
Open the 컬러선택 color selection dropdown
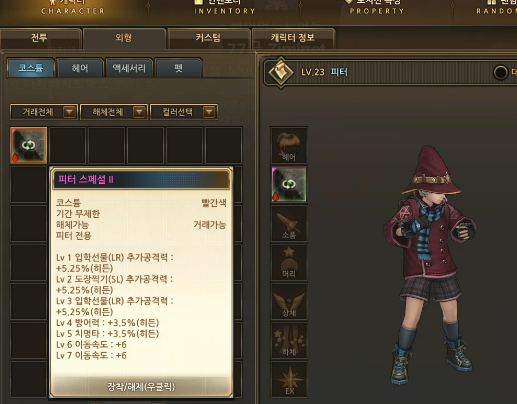pos(184,112)
